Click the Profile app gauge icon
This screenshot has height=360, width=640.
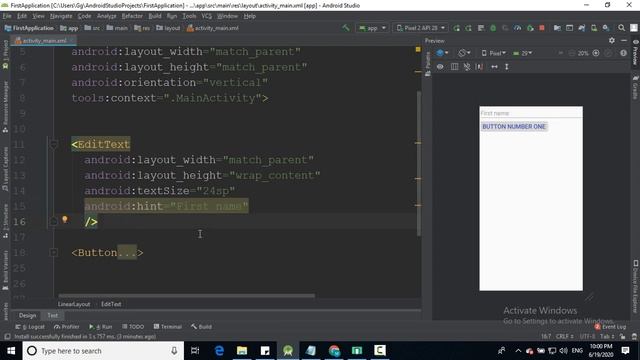coord(518,28)
